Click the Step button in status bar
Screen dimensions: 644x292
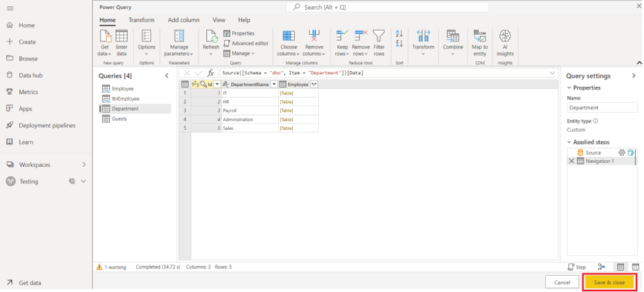point(577,267)
